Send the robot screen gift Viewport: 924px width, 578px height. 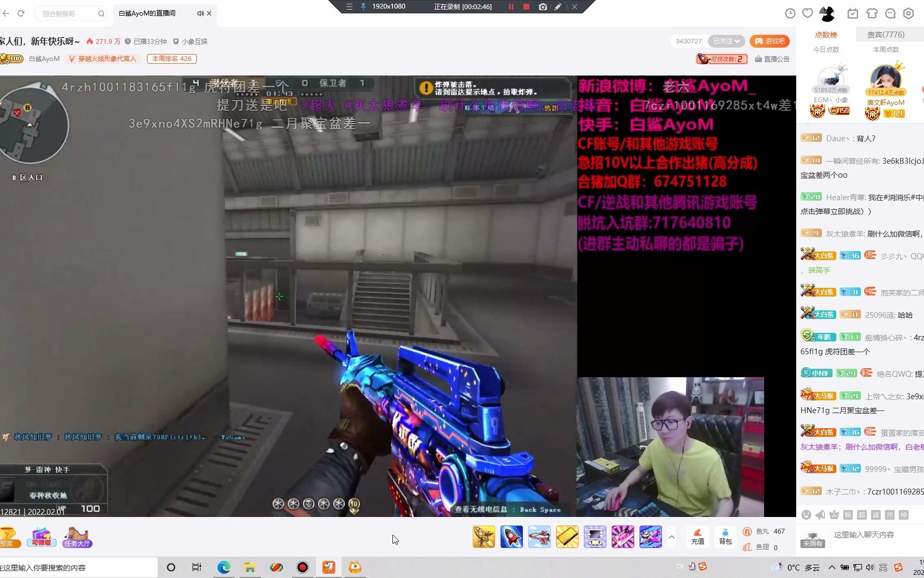coord(595,537)
